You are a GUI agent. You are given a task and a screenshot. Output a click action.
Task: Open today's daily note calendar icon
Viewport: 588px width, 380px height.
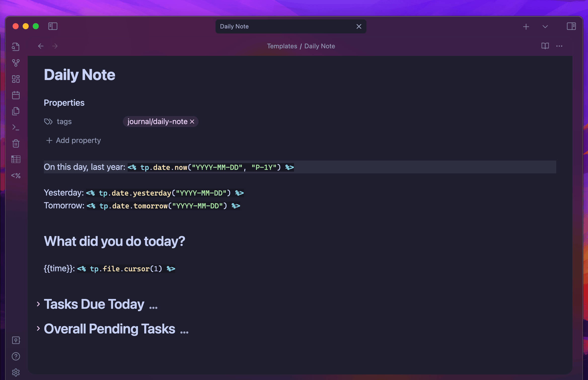tap(16, 95)
